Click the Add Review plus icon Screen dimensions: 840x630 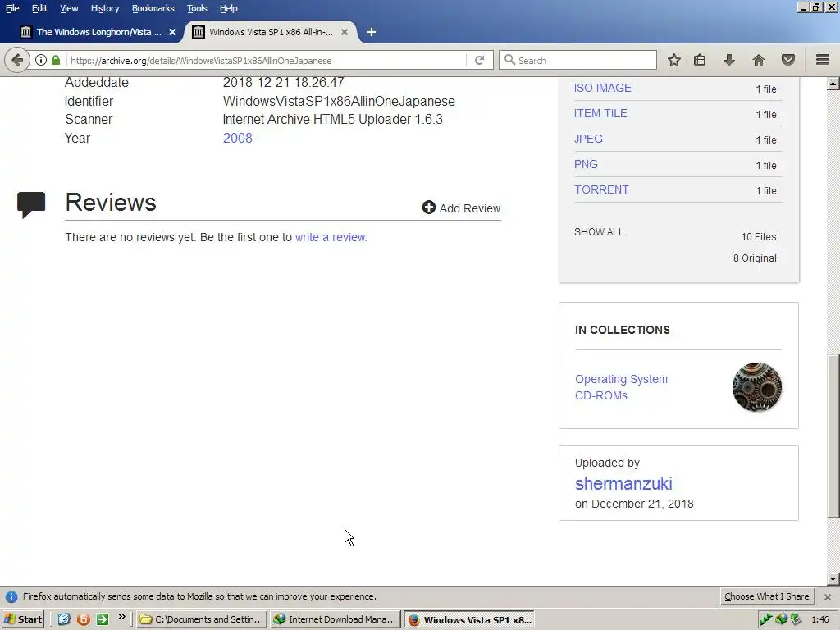click(428, 208)
